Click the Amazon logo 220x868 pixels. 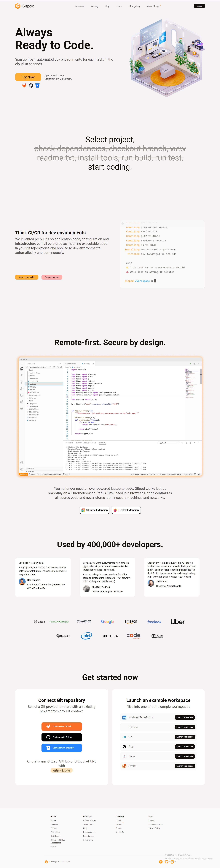click(131, 622)
